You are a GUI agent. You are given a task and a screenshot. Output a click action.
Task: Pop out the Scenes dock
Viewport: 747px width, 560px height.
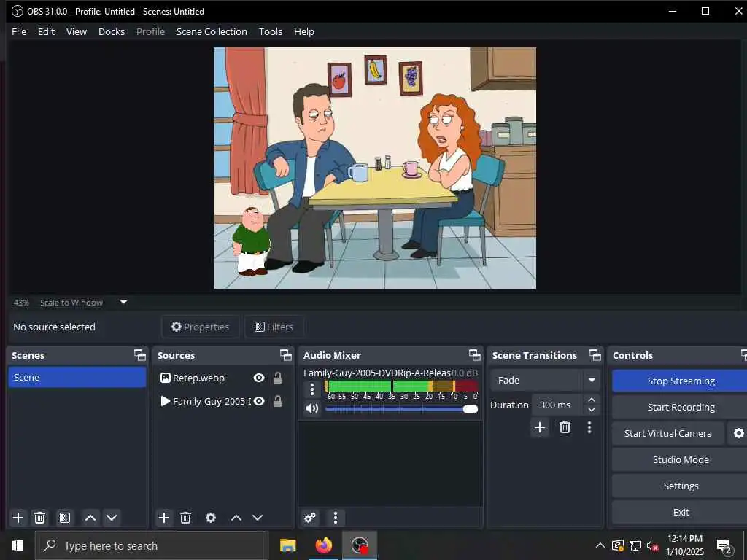pyautogui.click(x=140, y=355)
